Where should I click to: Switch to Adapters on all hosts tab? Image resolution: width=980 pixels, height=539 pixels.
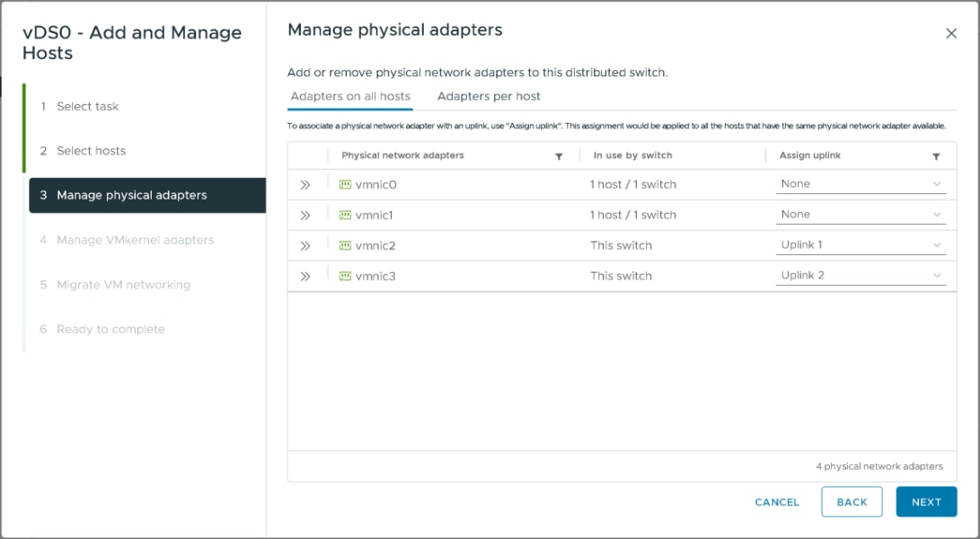(350, 96)
